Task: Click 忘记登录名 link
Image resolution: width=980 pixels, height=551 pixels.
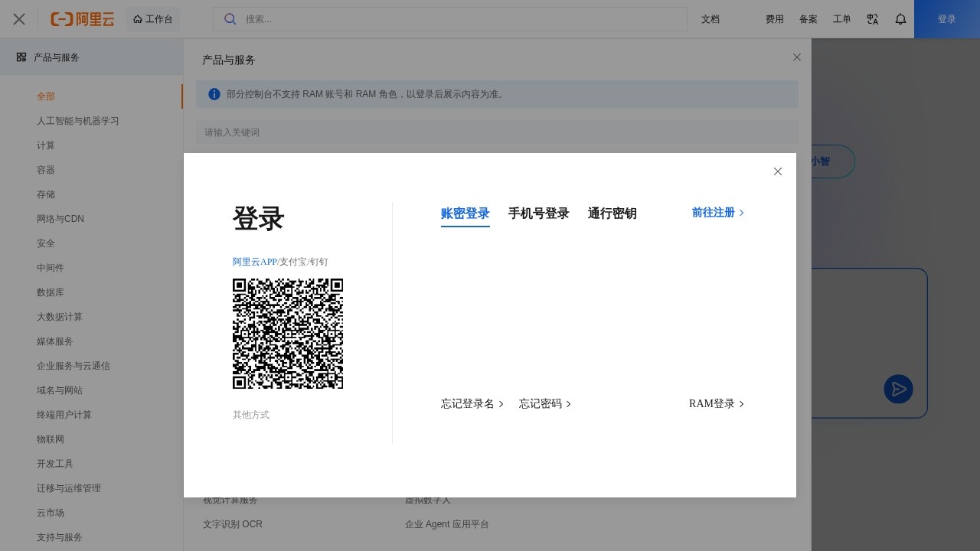Action: [x=472, y=404]
